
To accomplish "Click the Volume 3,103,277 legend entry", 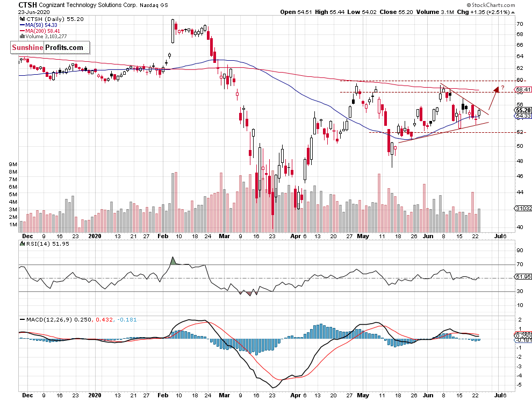I will coord(46,37).
